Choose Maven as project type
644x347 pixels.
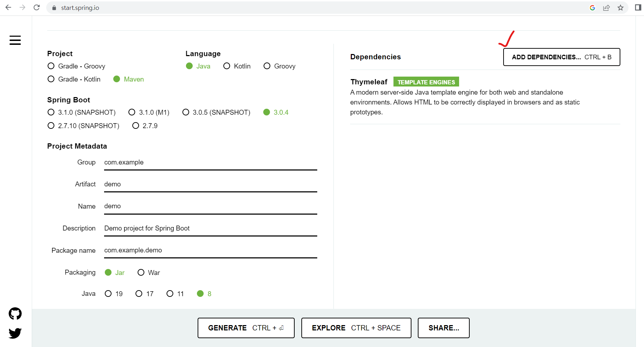[x=128, y=79]
